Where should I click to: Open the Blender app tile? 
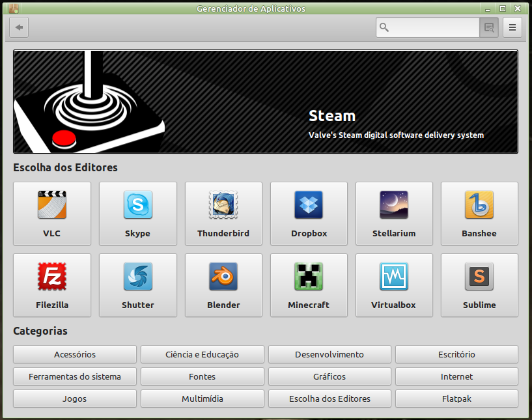(223, 285)
